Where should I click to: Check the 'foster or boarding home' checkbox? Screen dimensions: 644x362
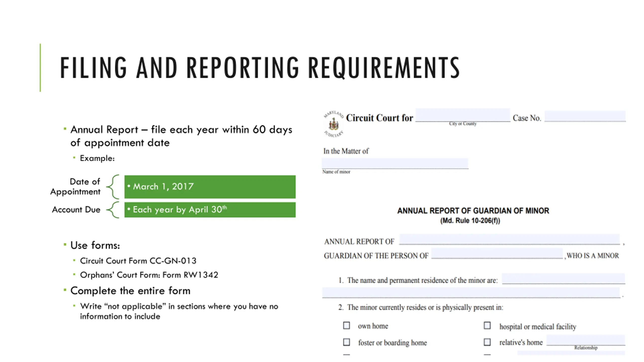[x=346, y=342]
